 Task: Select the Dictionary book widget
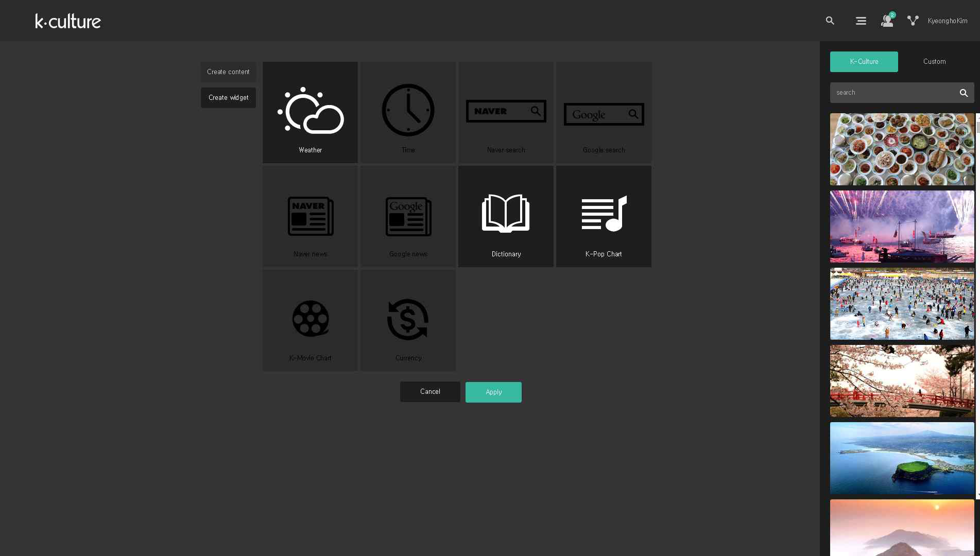(506, 216)
